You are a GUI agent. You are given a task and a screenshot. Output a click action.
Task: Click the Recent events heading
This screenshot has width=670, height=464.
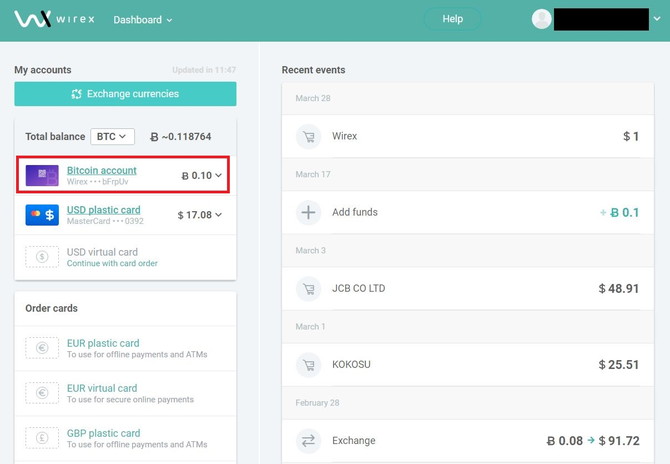(313, 70)
